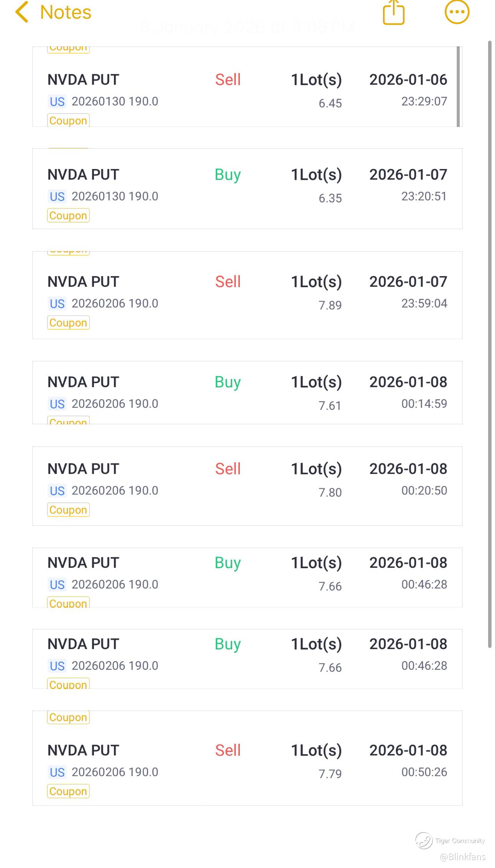Click Coupon tag on 7.80 Sell trade

tap(68, 510)
